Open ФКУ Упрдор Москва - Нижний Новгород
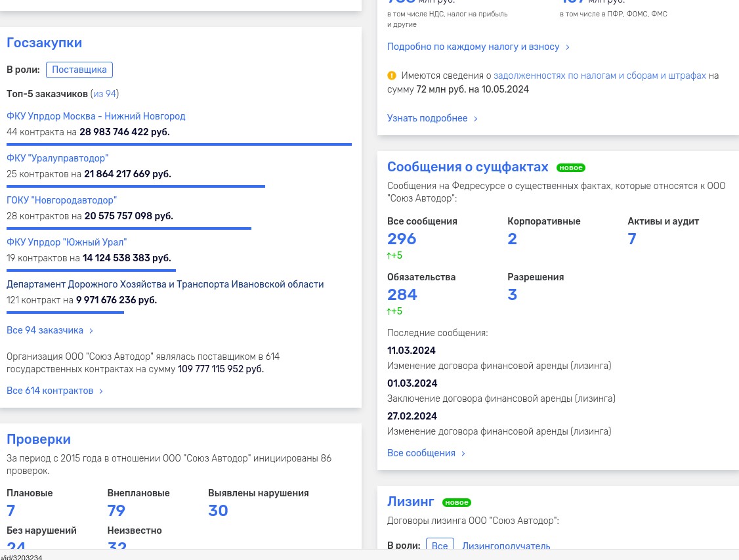The image size is (739, 560). click(96, 116)
